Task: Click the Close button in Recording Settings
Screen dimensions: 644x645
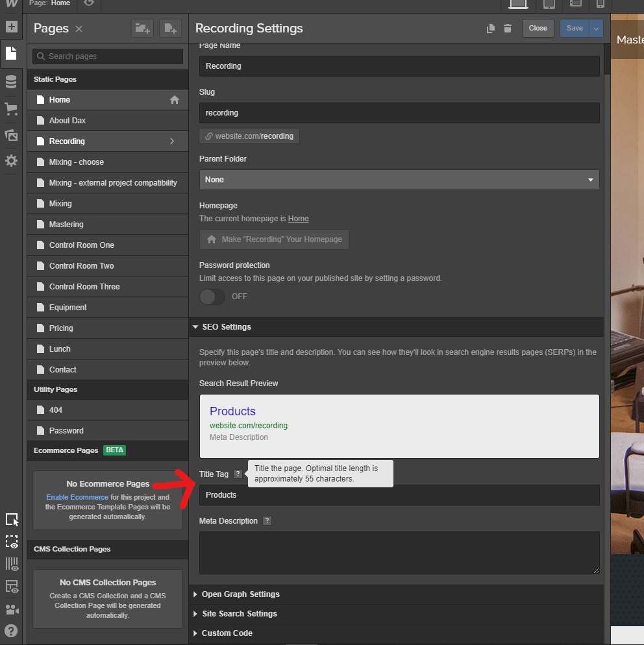Action: 538,29
